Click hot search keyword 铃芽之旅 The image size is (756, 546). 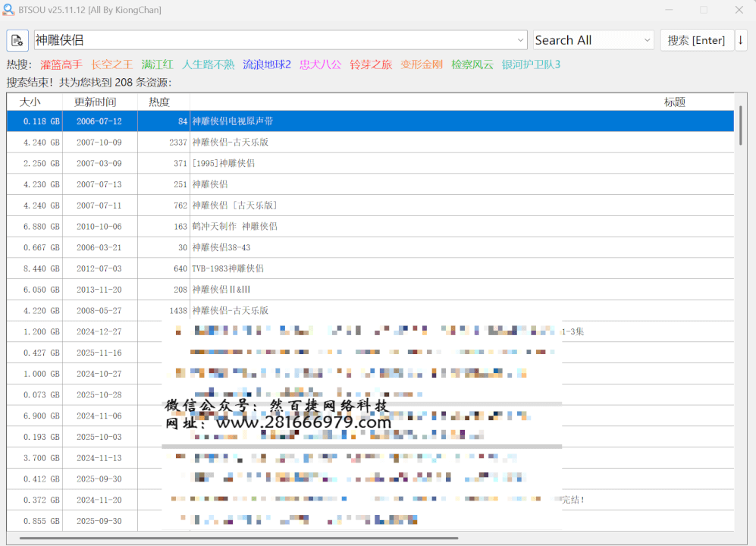click(x=371, y=64)
